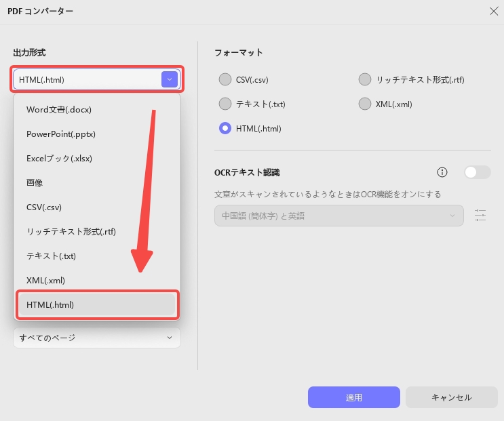Viewport: 504px width, 421px height.
Task: Select リッチテキスト形式(.rtf) in the dropdown list
Action: tap(97, 232)
